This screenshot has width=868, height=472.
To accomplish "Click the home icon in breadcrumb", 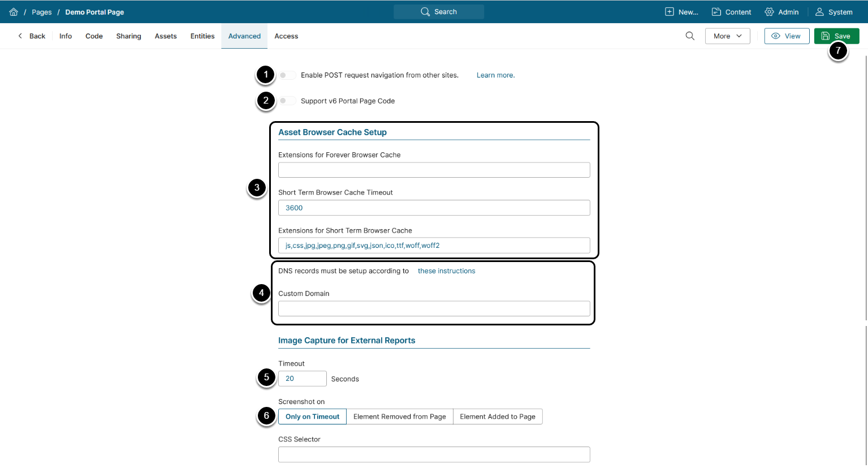I will pos(14,12).
